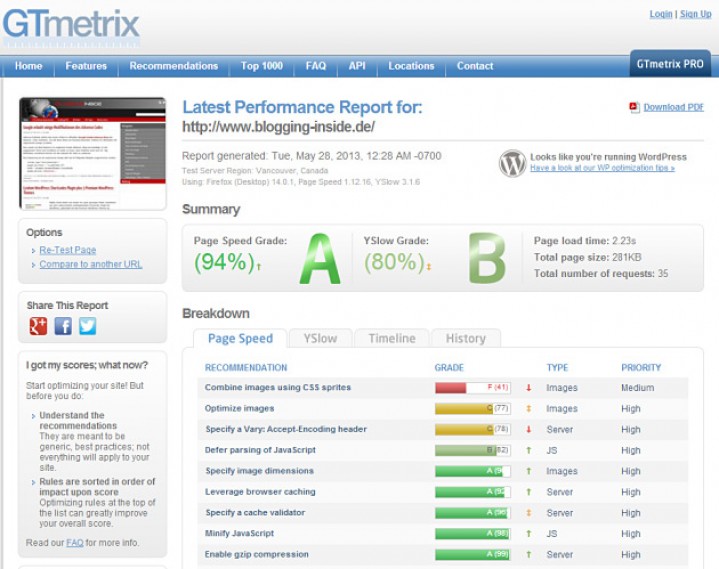Click the WordPress logo icon
This screenshot has height=569, width=719.
coord(512,163)
